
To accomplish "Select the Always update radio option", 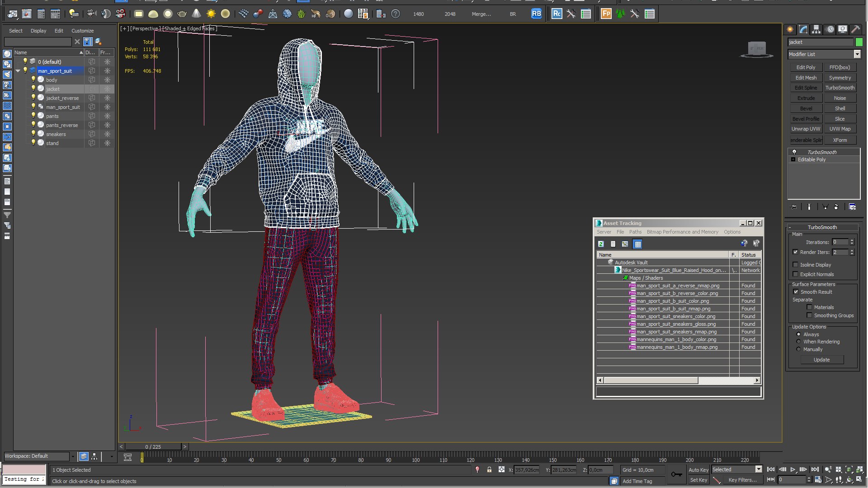I will [x=799, y=334].
